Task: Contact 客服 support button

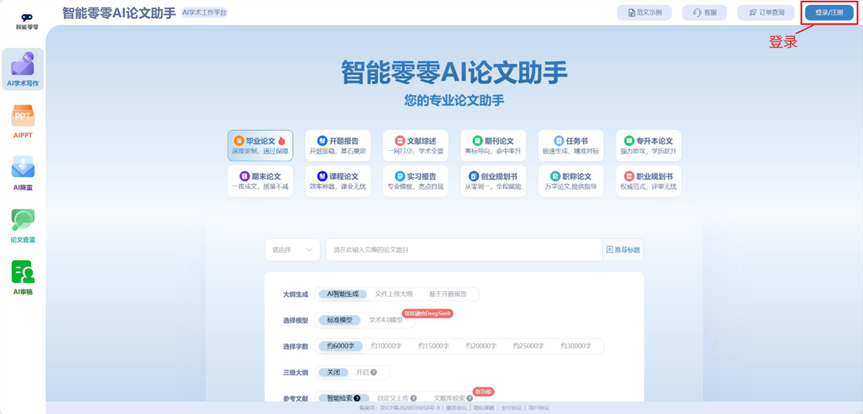Action: pyautogui.click(x=704, y=13)
